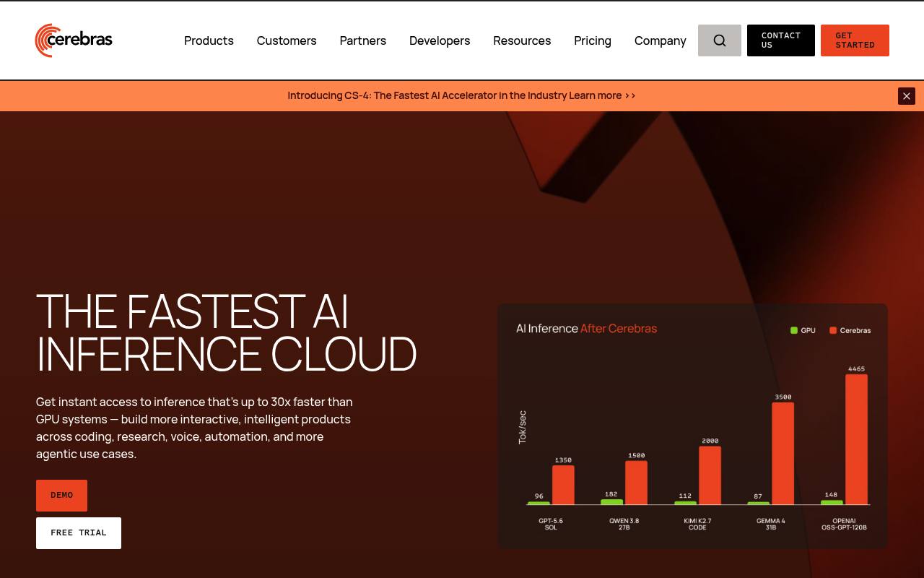Click the GPU bar labeled 182
Image resolution: width=924 pixels, height=578 pixels.
611,501
